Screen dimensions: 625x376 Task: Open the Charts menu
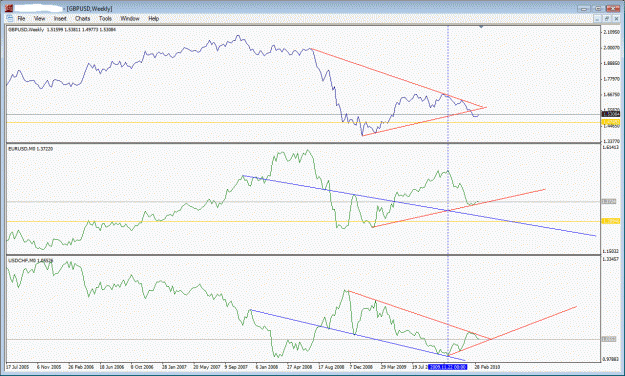tap(83, 18)
